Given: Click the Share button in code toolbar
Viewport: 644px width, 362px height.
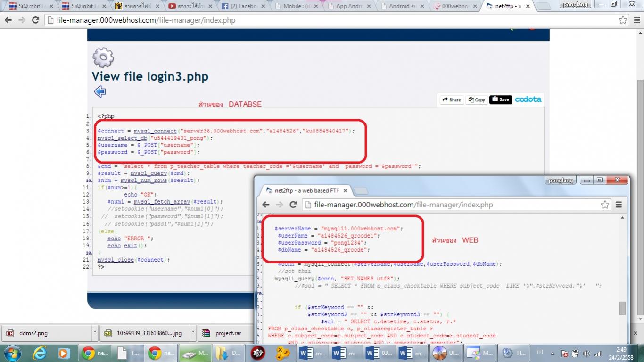Looking at the screenshot, I should point(452,100).
